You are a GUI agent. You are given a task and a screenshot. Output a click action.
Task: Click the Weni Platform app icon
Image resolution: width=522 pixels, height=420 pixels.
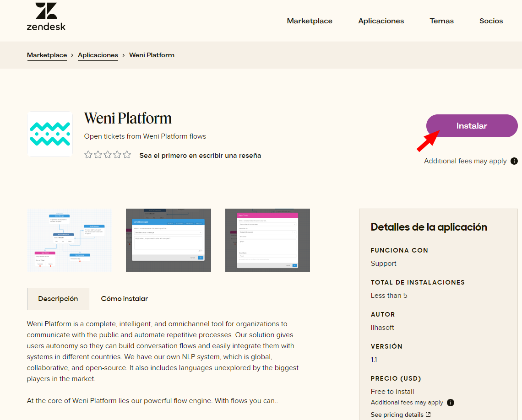point(49,134)
